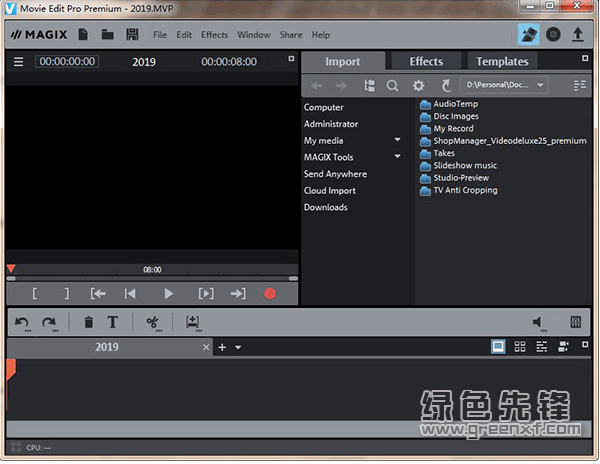
Task: Open media pool options gear
Action: click(x=418, y=85)
